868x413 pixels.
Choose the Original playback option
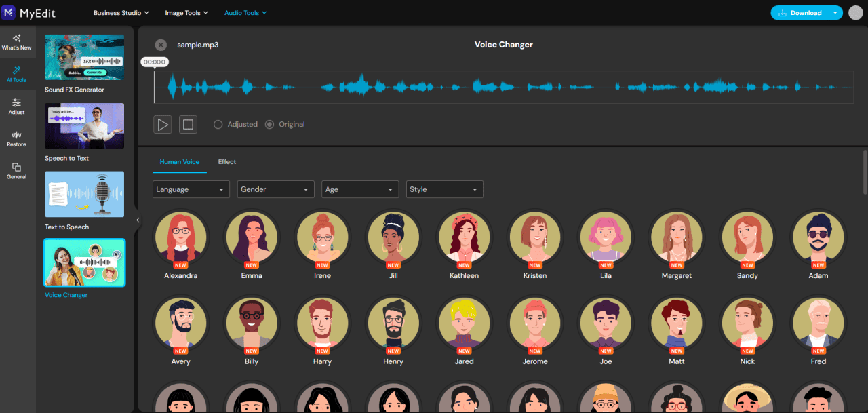coord(285,125)
